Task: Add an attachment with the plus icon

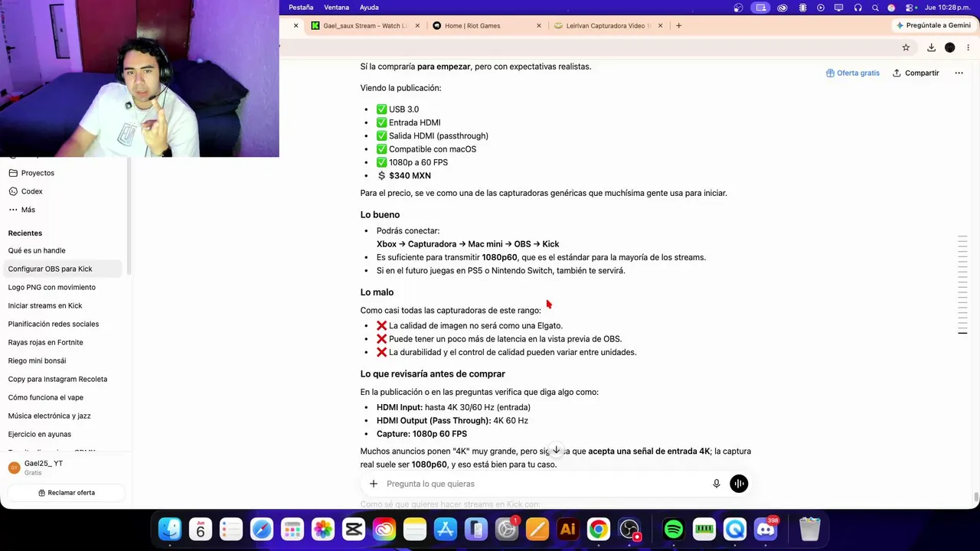Action: tap(374, 484)
